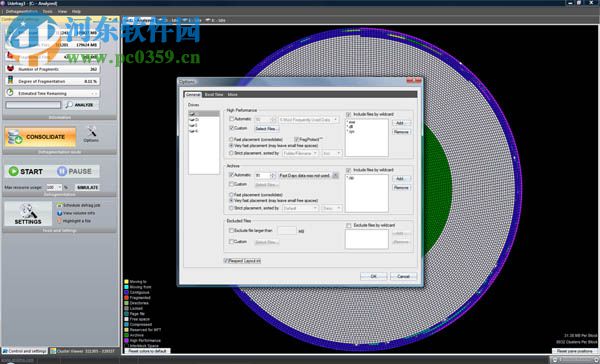The height and width of the screenshot is (364, 600).
Task: Toggle High Performance Custom checkbox
Action: (232, 128)
